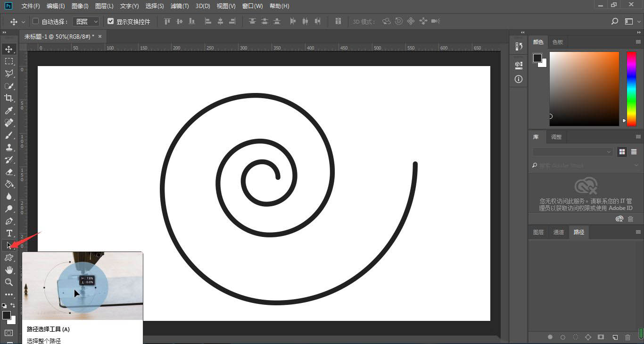Switch to the 色板 tab
644x344 pixels.
[558, 42]
